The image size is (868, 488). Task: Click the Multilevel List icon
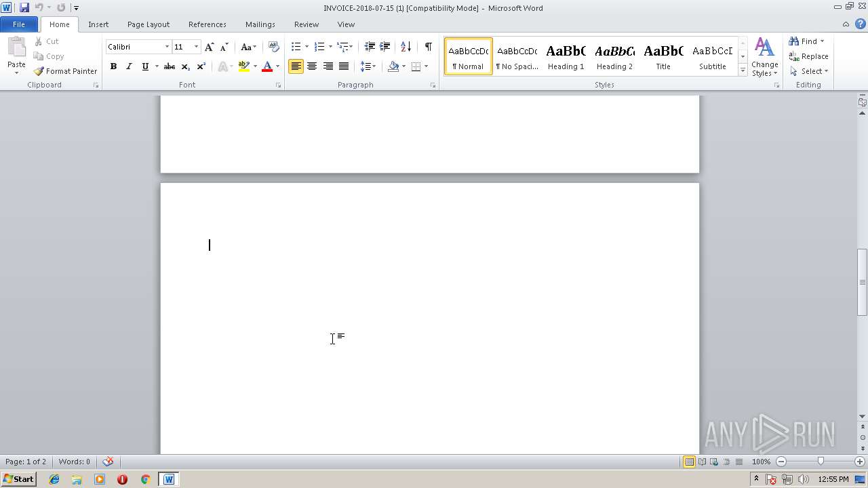coord(342,47)
